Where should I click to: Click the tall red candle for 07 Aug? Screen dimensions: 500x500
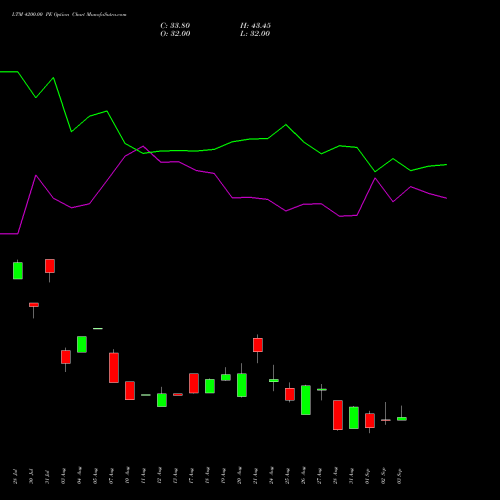[x=114, y=368]
